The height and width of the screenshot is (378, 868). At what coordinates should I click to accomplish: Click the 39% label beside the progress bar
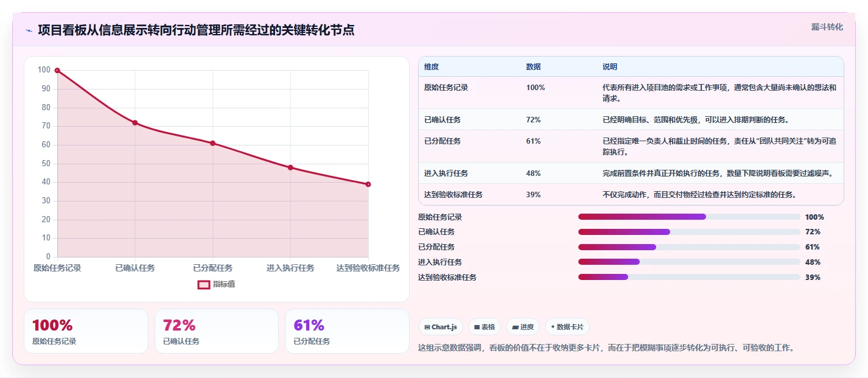coord(813,278)
